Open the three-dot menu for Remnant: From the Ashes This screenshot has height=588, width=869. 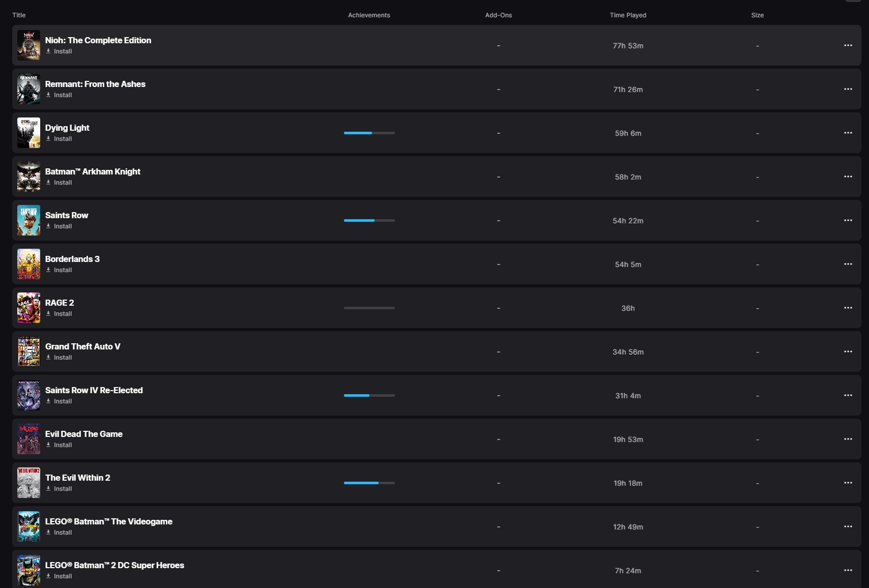(848, 89)
